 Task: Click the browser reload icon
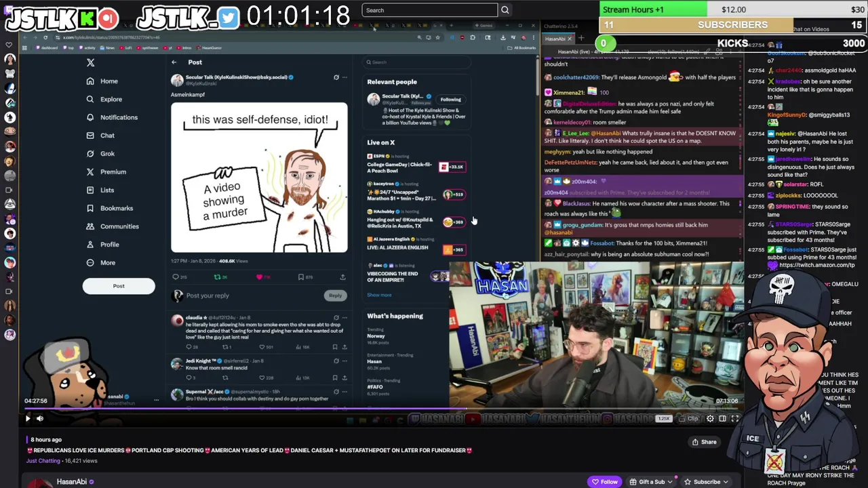pos(45,37)
